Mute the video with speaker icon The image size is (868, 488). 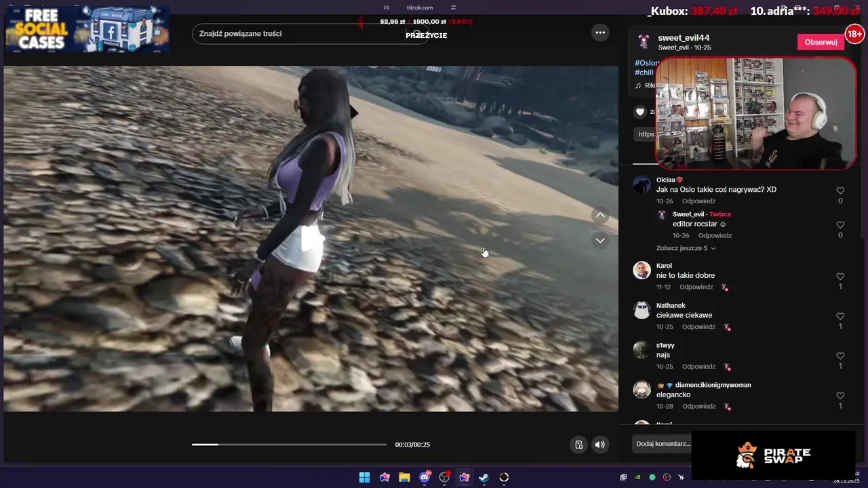pos(599,445)
